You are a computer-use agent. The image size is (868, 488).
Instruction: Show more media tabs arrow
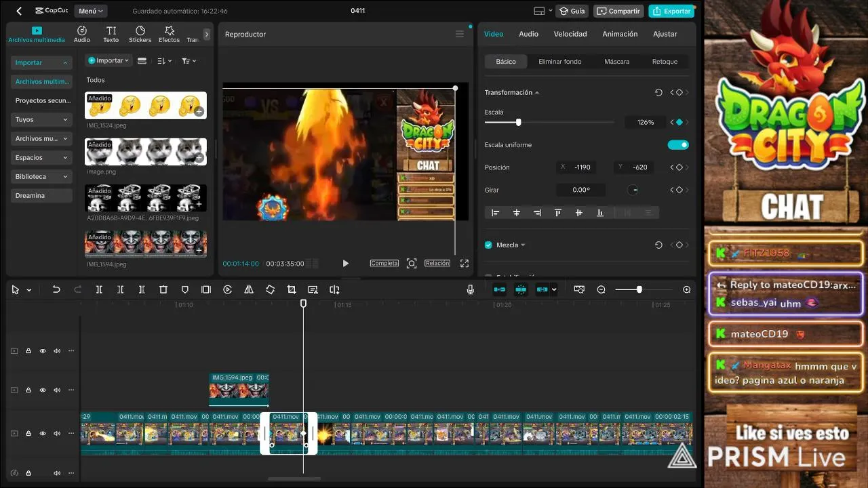pos(207,34)
